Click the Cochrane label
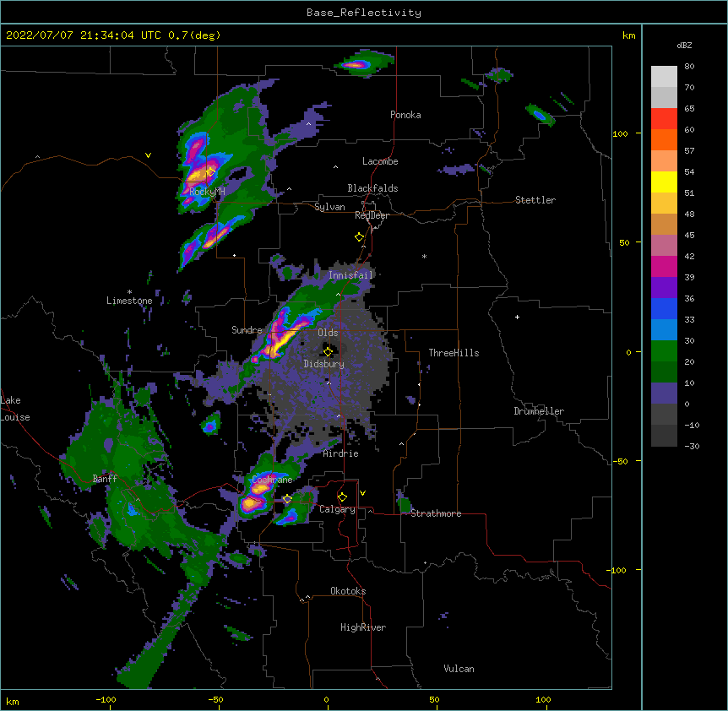Image resolution: width=728 pixels, height=711 pixels. click(x=272, y=480)
